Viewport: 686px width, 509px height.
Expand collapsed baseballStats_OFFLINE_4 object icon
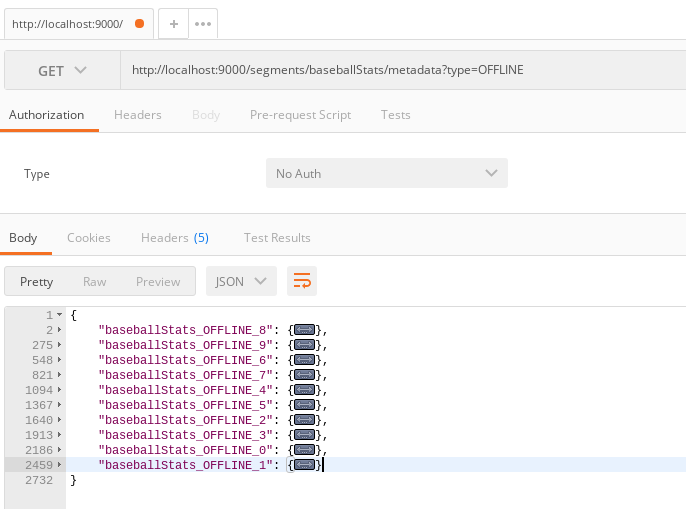(304, 390)
